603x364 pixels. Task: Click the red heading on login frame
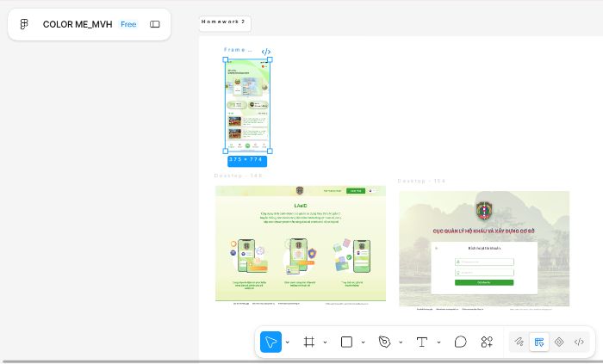point(484,231)
